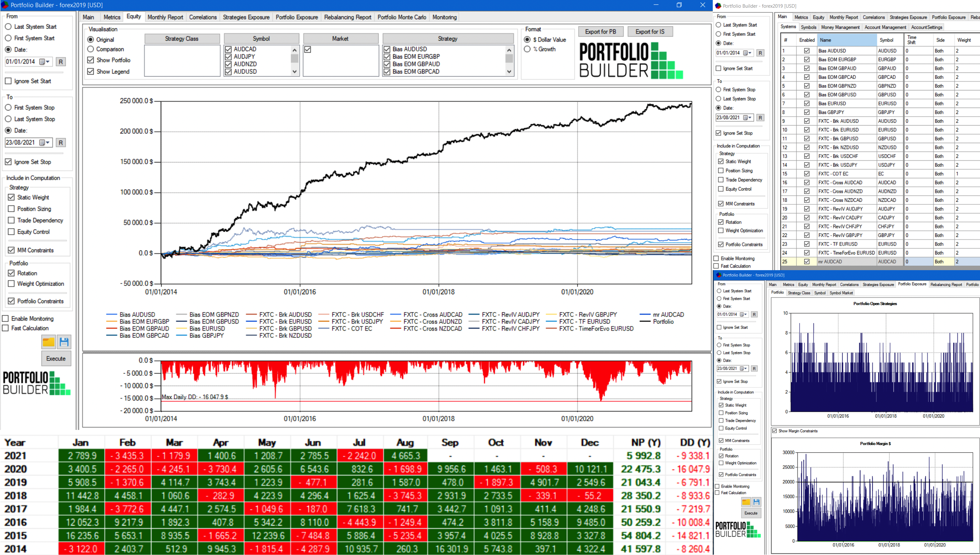Click the Portfolio black line swatch in legend

pyautogui.click(x=645, y=322)
